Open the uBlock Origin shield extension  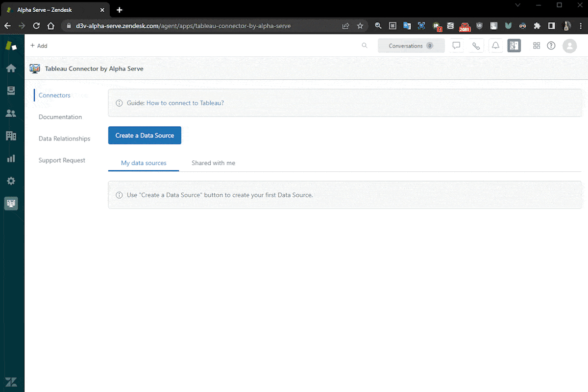click(x=480, y=26)
